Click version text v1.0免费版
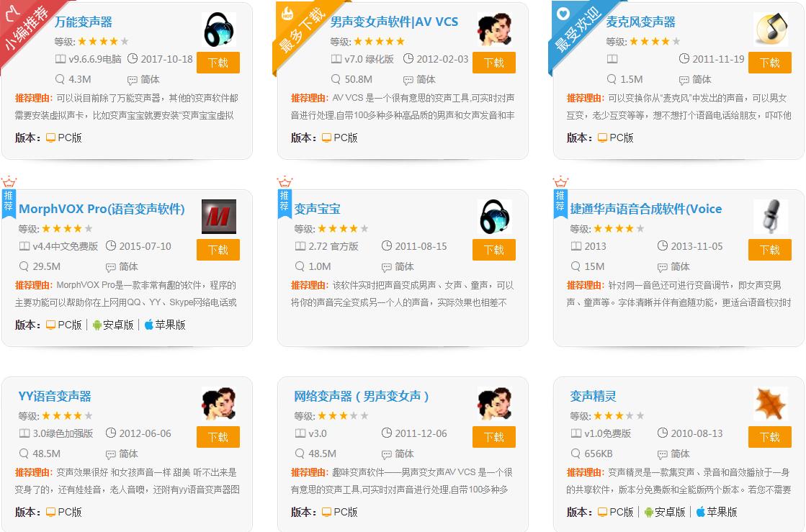806x532 pixels. tap(608, 433)
